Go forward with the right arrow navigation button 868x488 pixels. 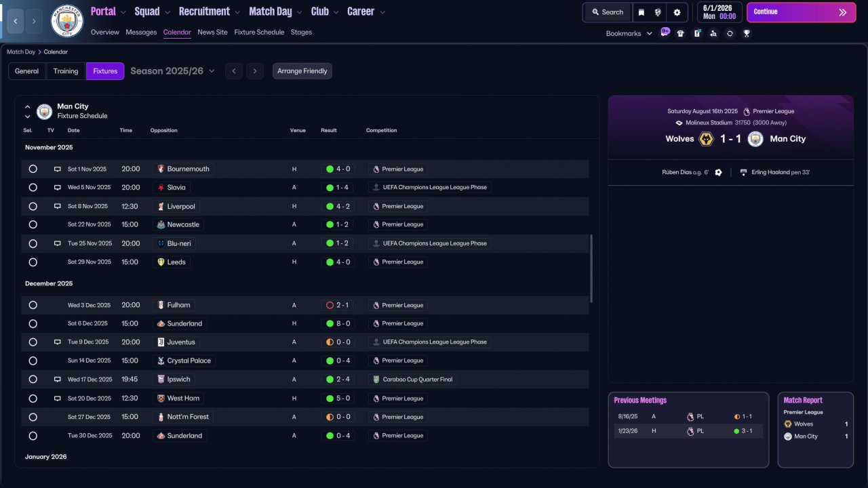(x=34, y=22)
